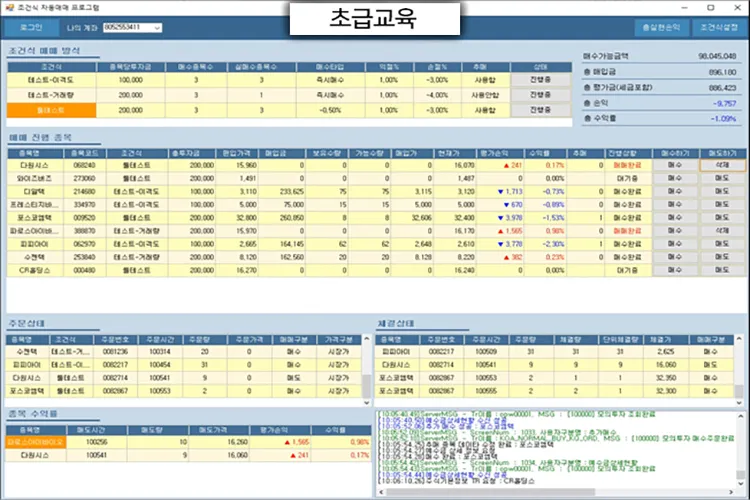This screenshot has height=500, width=750.
Task: Click 매수 button in the 다원시스 row
Action: 674,164
